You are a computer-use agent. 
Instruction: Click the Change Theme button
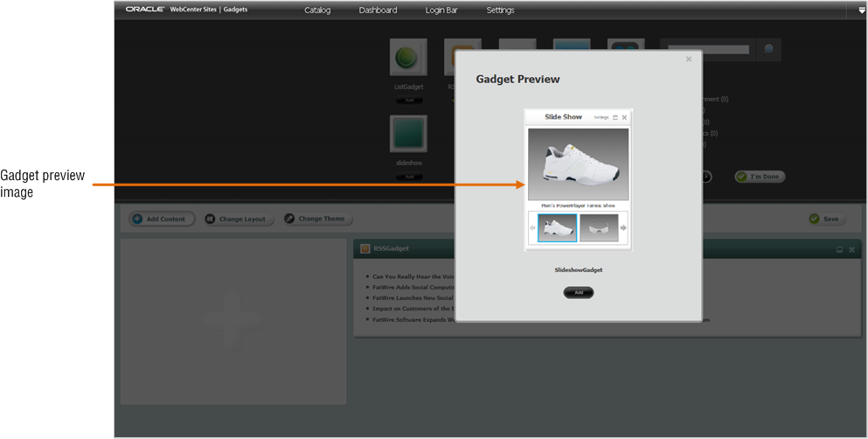pyautogui.click(x=318, y=219)
